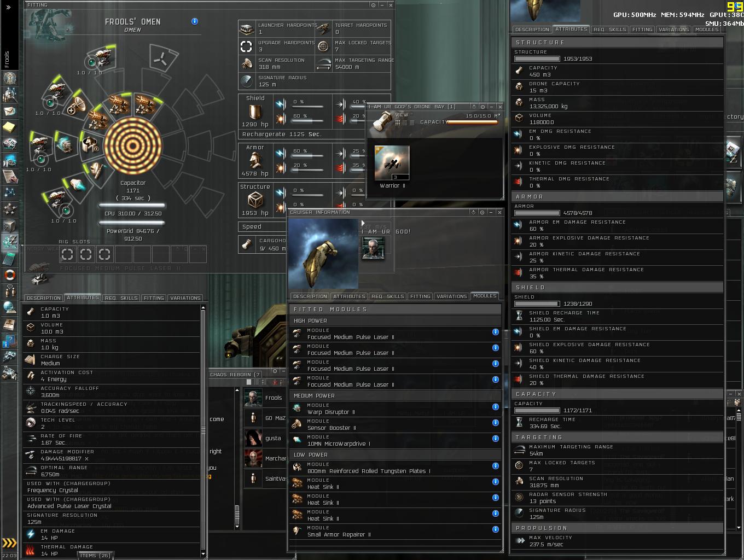Click the up arrow of the chat text scrollbar
Image resolution: width=744 pixels, height=560 pixels.
pyautogui.click(x=237, y=390)
